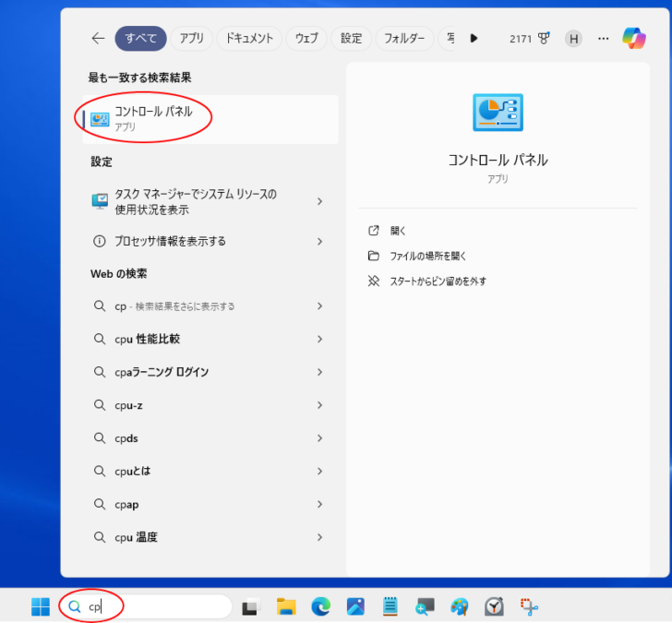Expand the cpu-z chevron
This screenshot has width=672, height=623.
tap(319, 405)
